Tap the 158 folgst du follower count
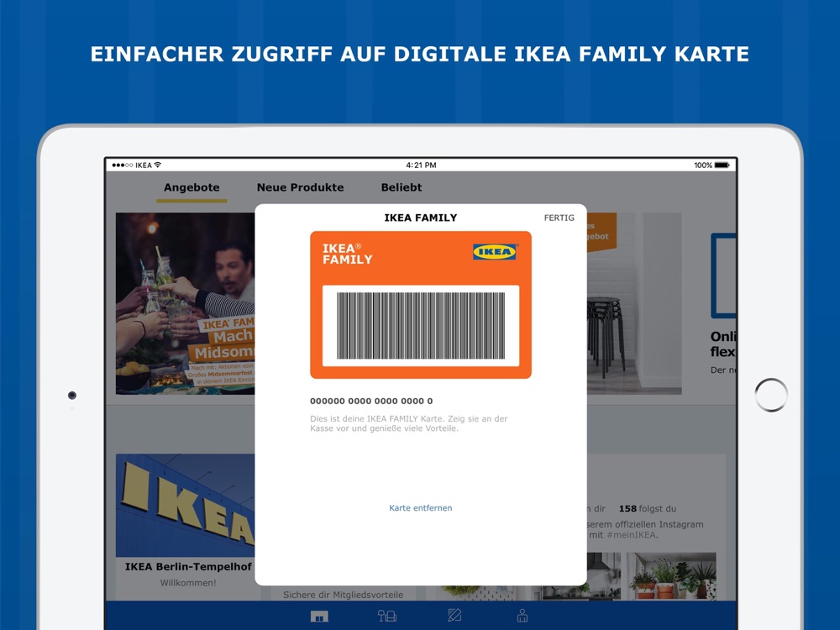The width and height of the screenshot is (840, 630). coord(648,508)
